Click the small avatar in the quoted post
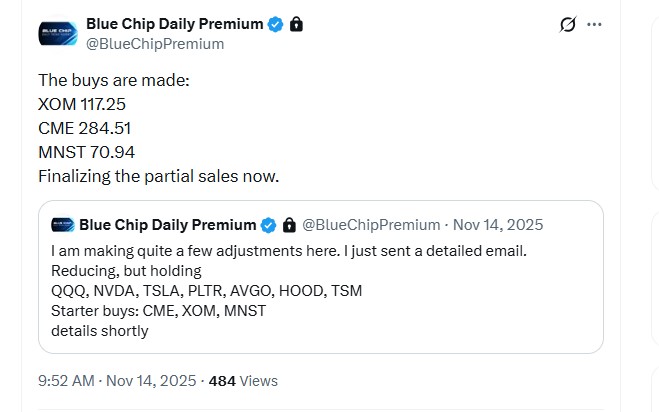This screenshot has width=659, height=412. click(x=61, y=224)
